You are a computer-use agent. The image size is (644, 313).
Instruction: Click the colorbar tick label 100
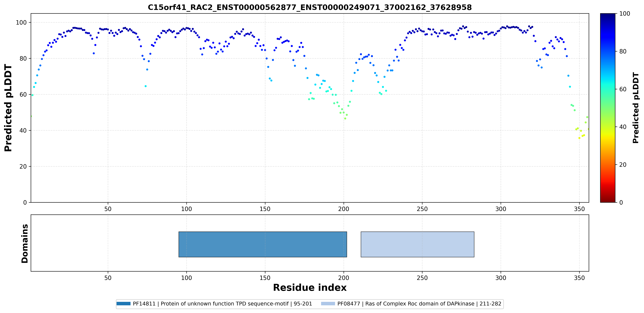pyautogui.click(x=624, y=14)
